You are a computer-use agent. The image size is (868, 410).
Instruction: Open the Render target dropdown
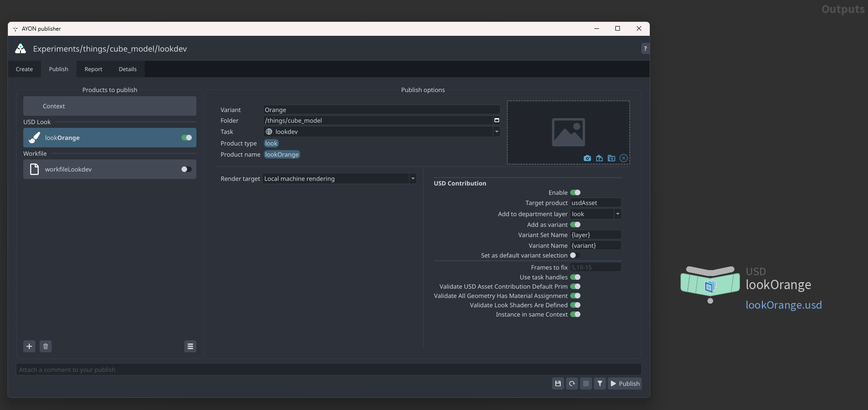[339, 179]
